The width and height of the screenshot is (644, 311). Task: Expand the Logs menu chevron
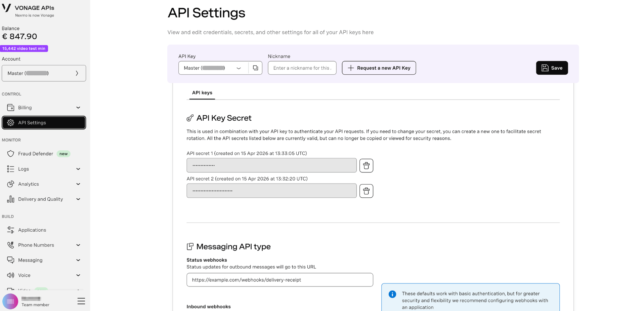(x=78, y=169)
